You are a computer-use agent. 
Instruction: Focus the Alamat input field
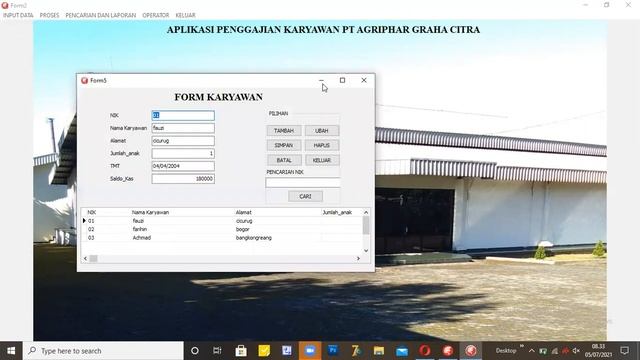[183, 141]
